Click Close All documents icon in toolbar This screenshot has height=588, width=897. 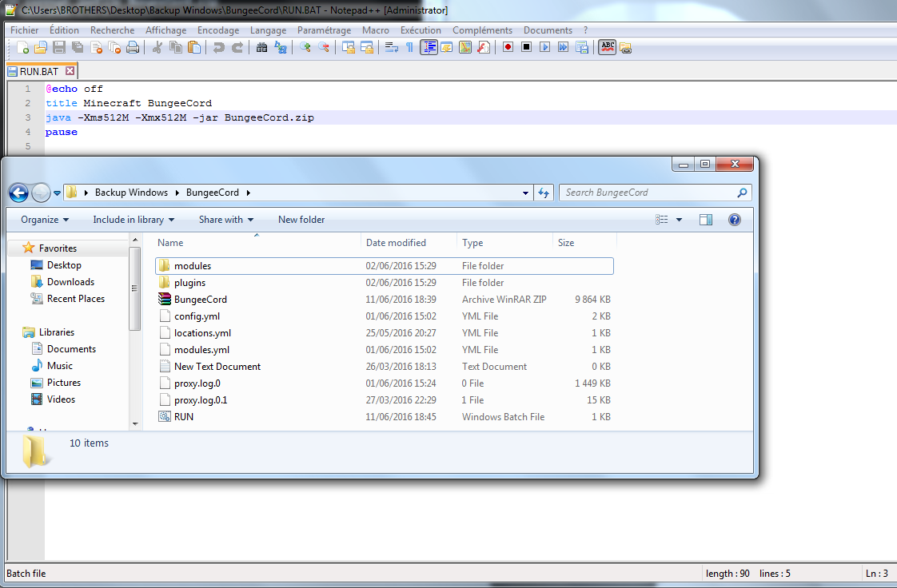click(114, 47)
